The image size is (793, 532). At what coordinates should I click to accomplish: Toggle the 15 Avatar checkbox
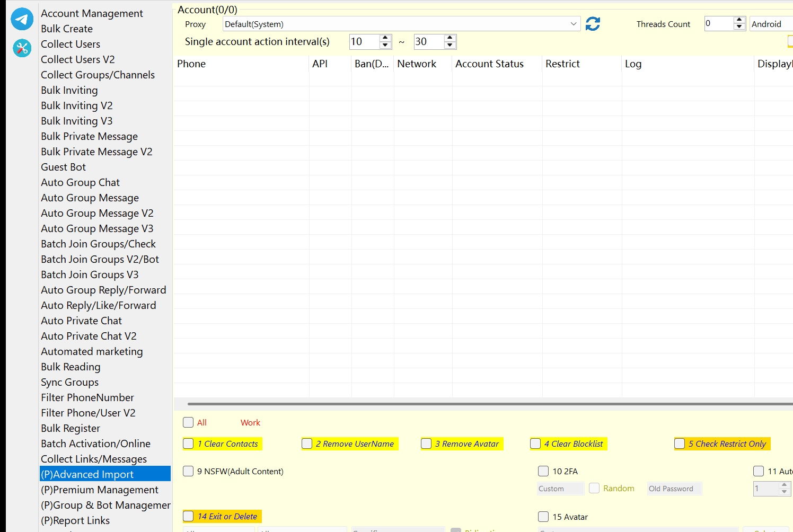pyautogui.click(x=543, y=517)
